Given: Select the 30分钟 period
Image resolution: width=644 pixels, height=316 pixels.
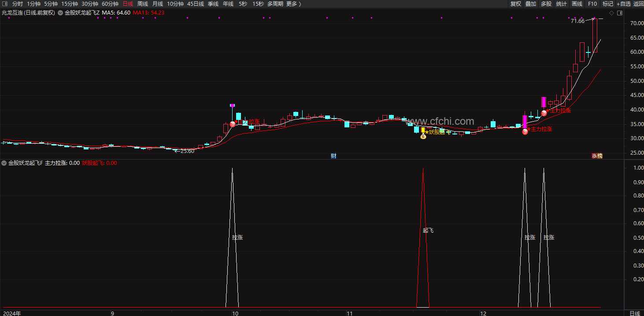Looking at the screenshot, I should 89,4.
